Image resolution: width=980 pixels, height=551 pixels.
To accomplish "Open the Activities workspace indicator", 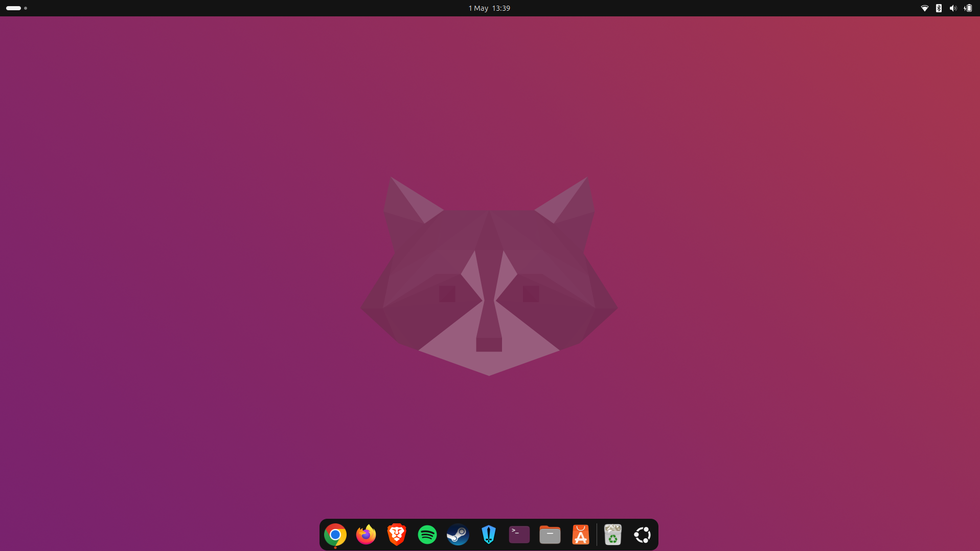I will [16, 8].
